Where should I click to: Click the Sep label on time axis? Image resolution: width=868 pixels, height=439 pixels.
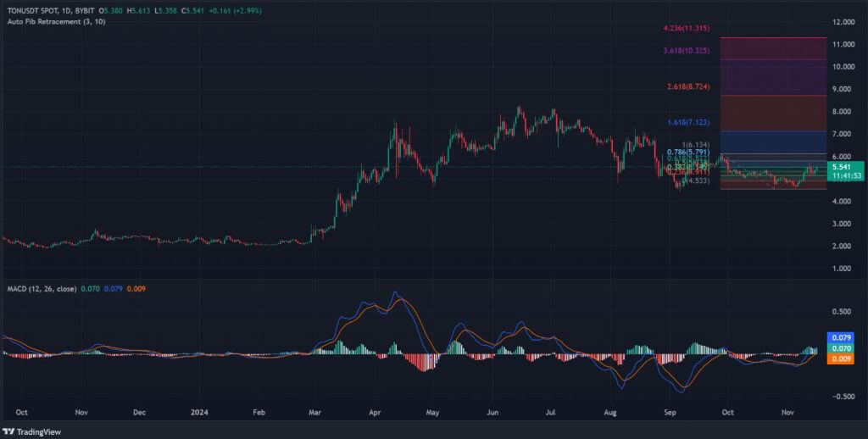tap(670, 413)
